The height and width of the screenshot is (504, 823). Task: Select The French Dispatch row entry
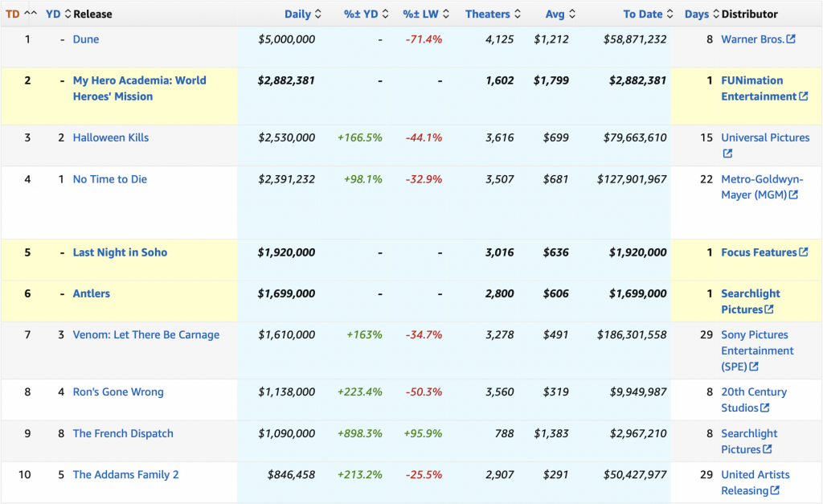tap(123, 433)
